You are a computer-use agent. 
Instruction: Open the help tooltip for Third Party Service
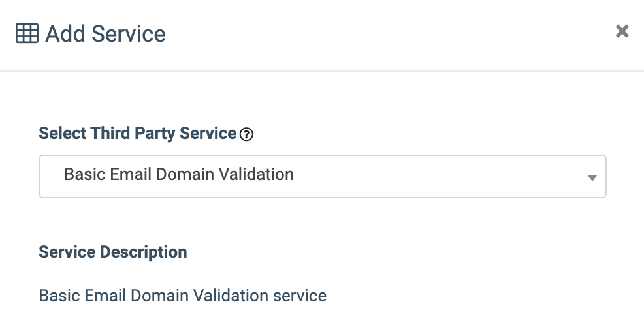tap(246, 134)
